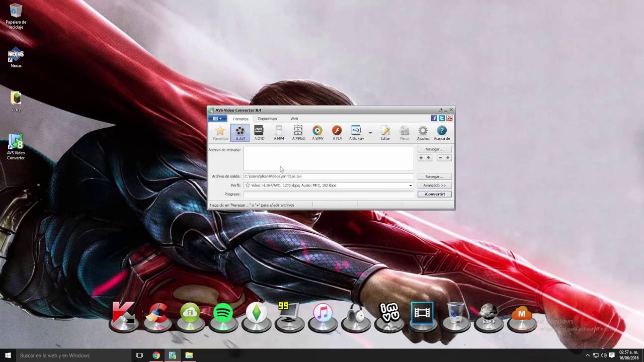Click the taskbar clock showing 02:57 a. m.
The image size is (644, 362).
628,355
